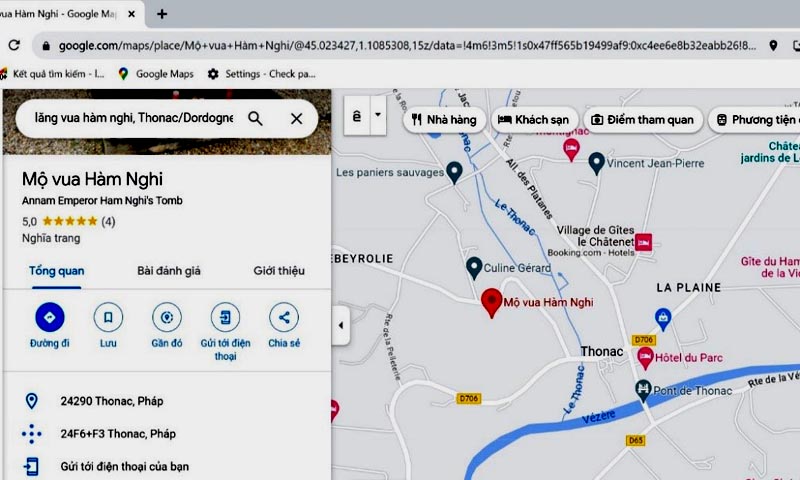Click the Annam Emperor Ham Nghi's Tomb subtitle
This screenshot has width=800, height=480.
point(102,200)
